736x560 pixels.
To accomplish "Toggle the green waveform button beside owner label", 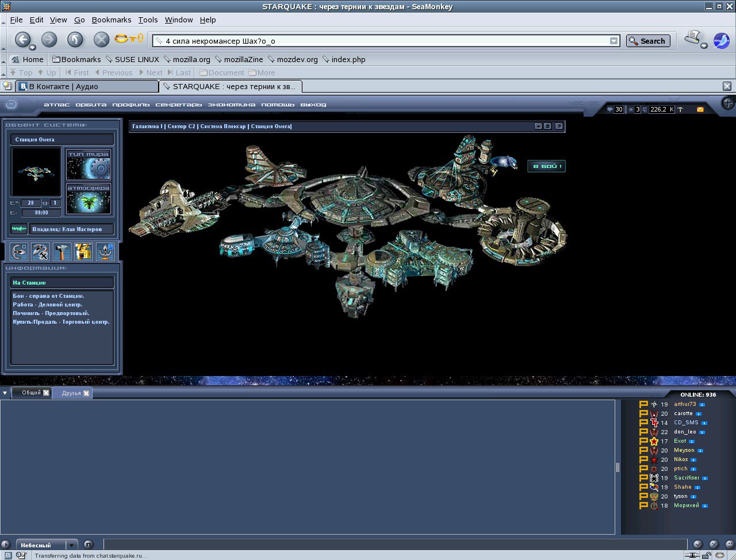I will click(19, 229).
